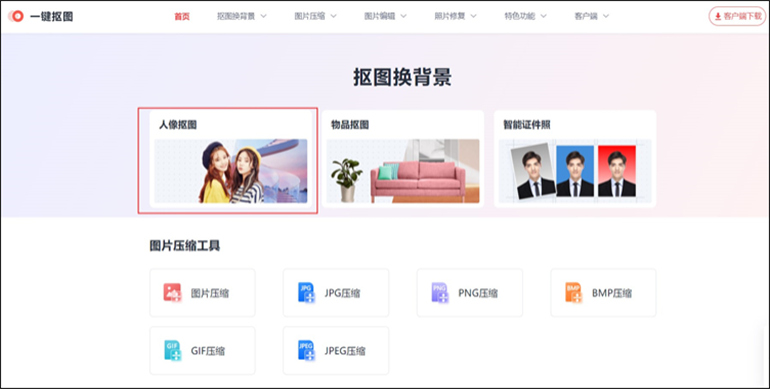Screen dimensions: 770x389
Task: Expand the 照片修复 navigation menu
Action: [455, 16]
